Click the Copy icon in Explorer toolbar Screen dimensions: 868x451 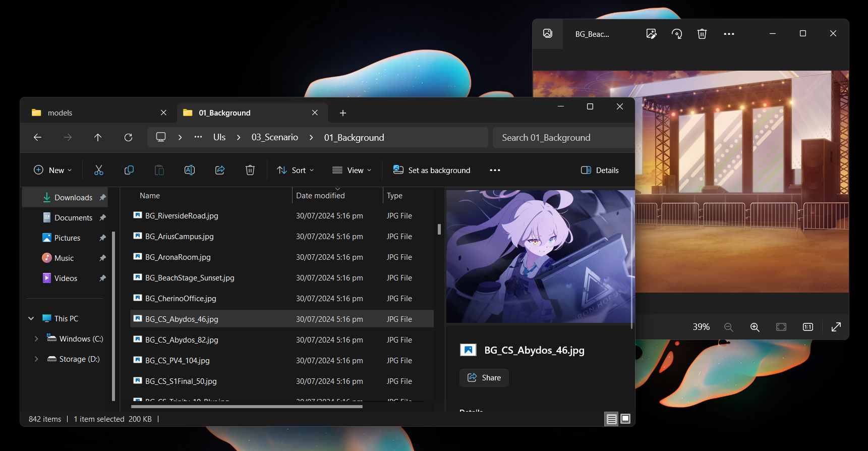[x=129, y=170]
